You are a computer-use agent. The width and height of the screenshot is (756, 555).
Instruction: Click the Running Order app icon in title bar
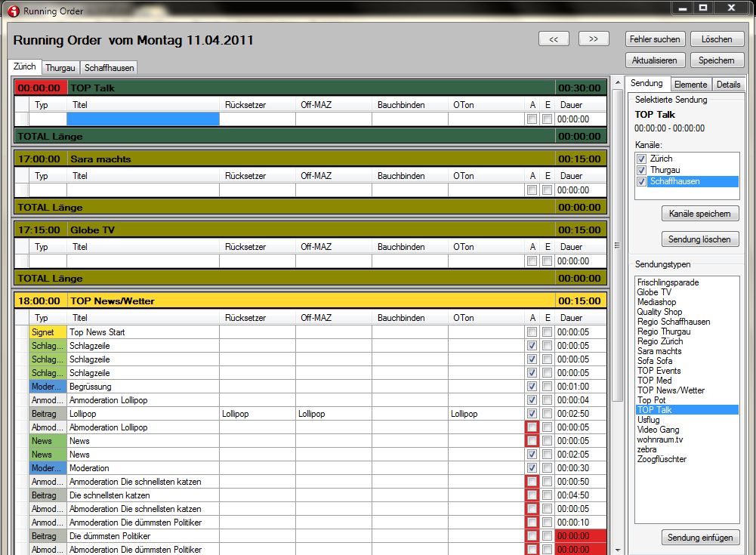13,11
